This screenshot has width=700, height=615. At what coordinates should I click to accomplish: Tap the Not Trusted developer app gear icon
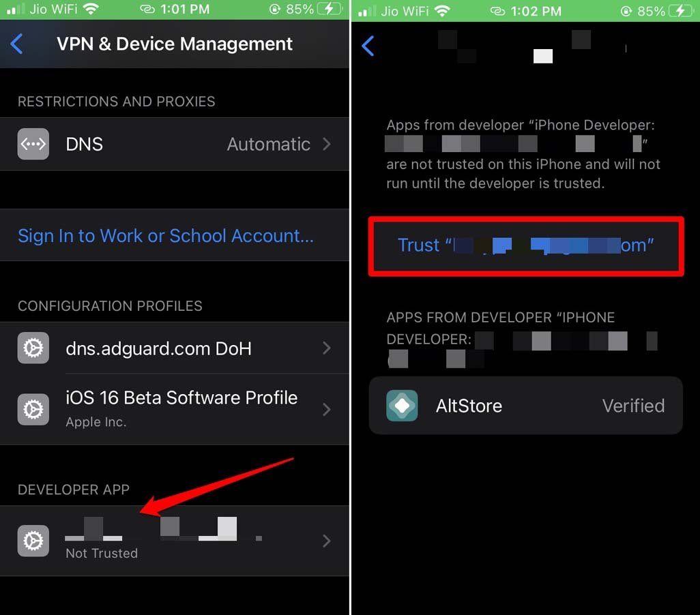tap(33, 541)
